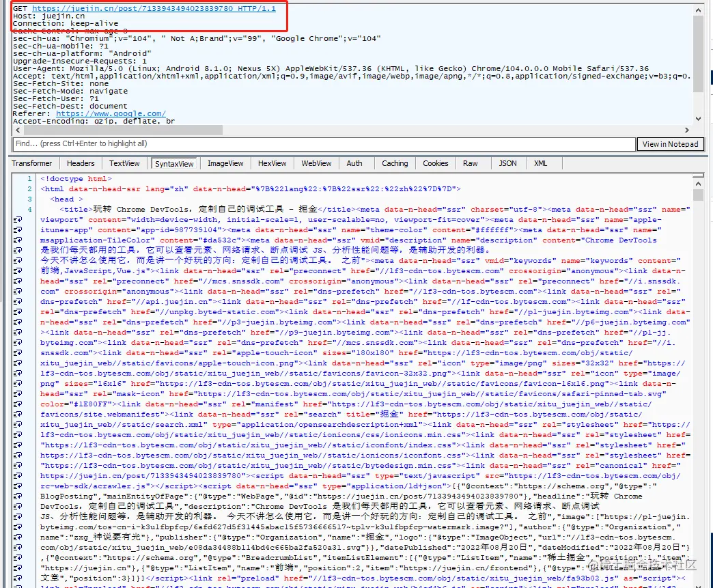Click the SyntaxView vertical scrollbar thumb
The image size is (713, 588).
click(x=699, y=195)
